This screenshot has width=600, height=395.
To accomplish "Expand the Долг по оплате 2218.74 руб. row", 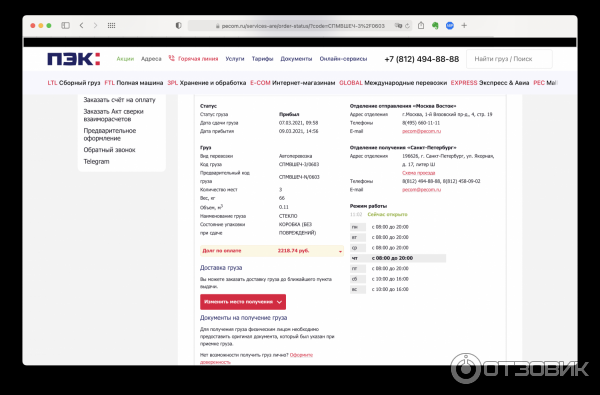I will [272, 251].
